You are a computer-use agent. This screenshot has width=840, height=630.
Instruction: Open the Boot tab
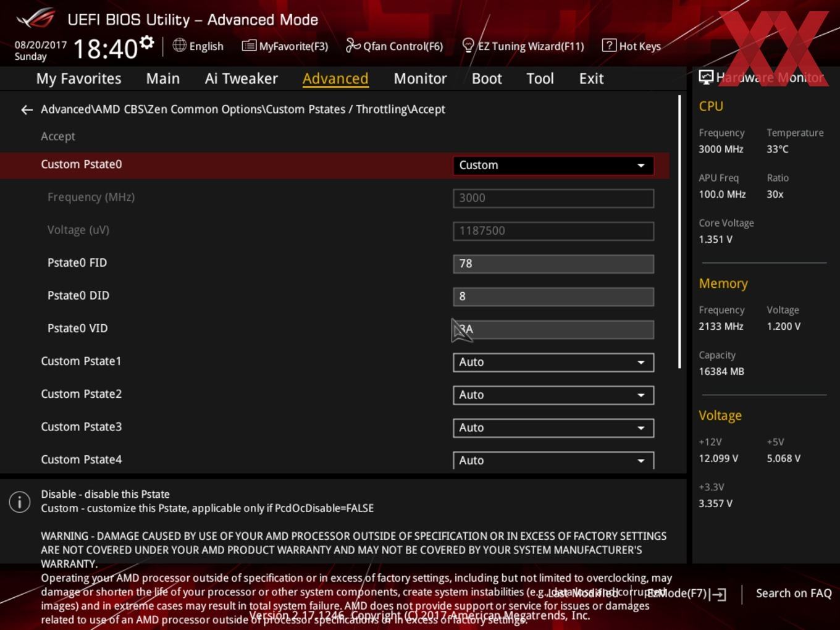tap(487, 78)
